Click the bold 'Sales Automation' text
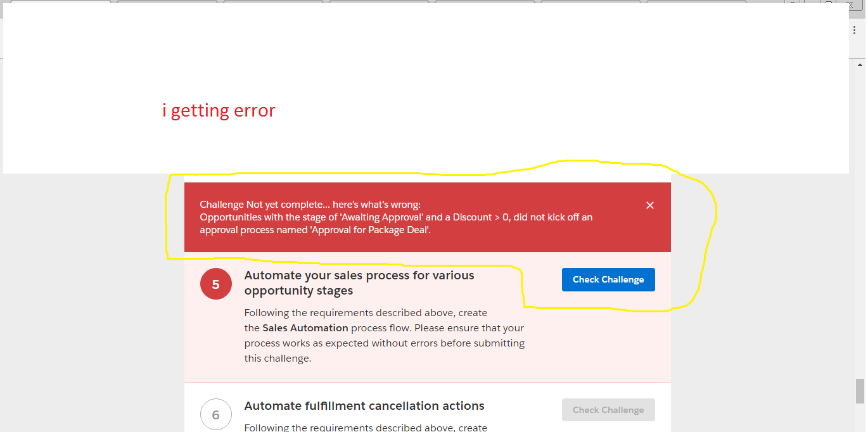 (305, 328)
